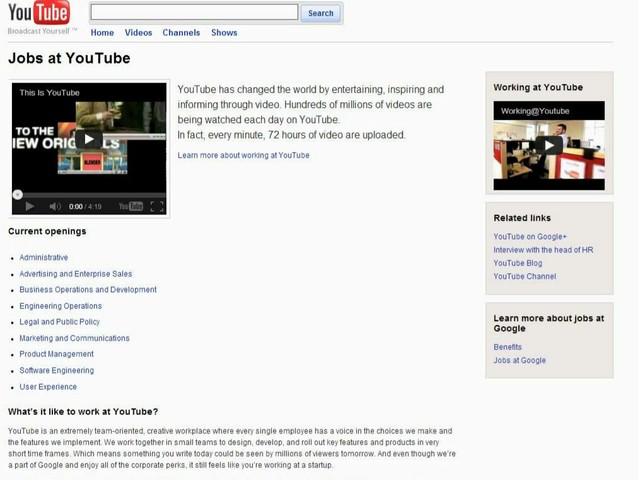
Task: Open Interview with the head of HR
Action: pos(543,250)
